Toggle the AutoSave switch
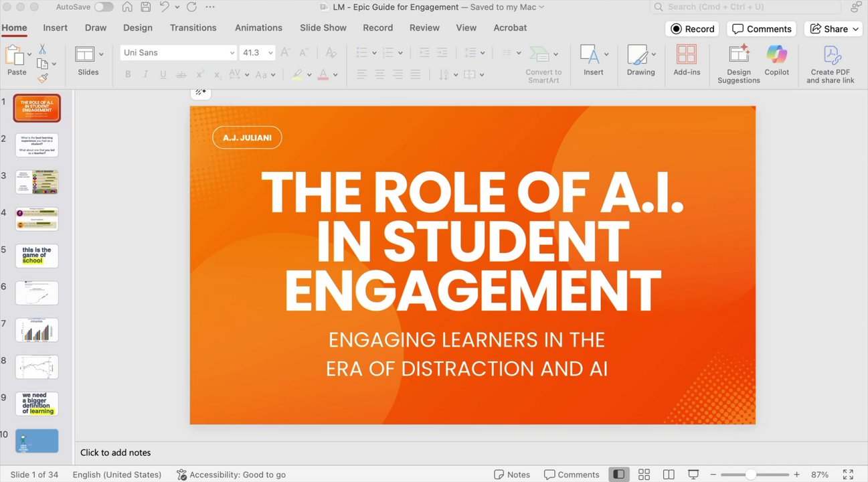This screenshot has height=482, width=868. pyautogui.click(x=104, y=7)
